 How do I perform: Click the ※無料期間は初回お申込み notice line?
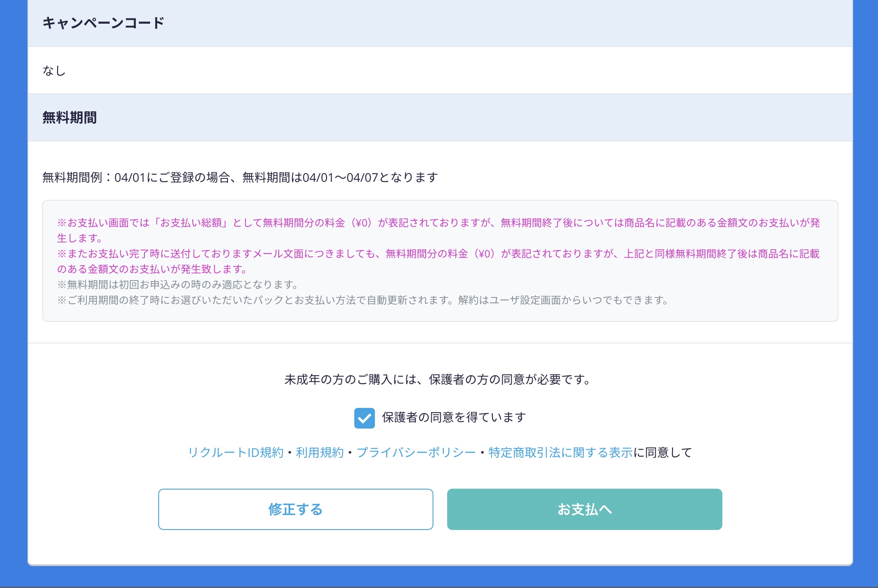178,285
